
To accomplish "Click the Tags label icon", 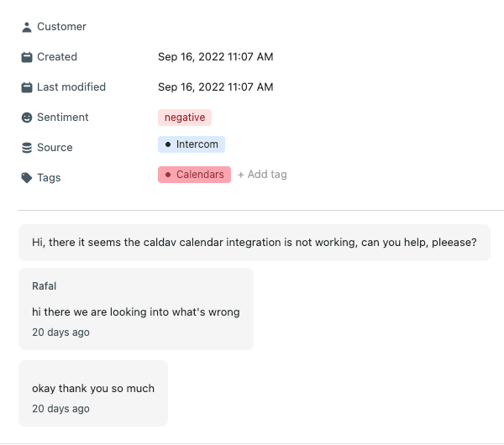I will 27,178.
